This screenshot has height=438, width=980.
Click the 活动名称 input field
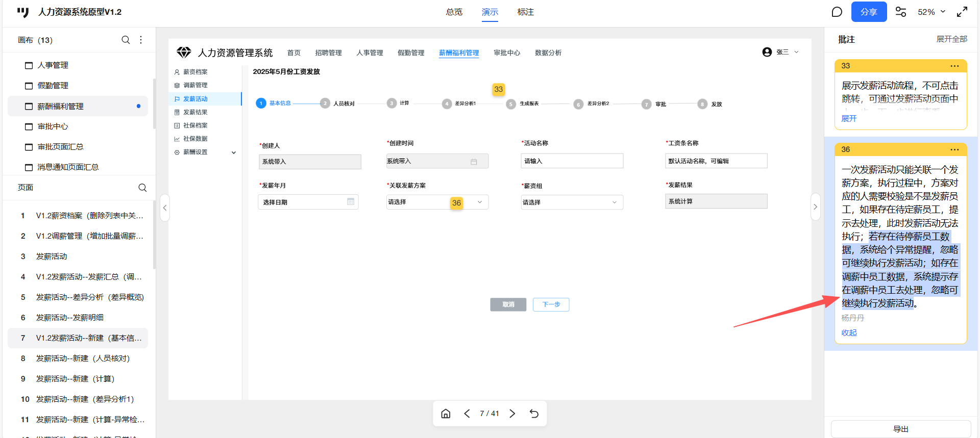coord(572,161)
